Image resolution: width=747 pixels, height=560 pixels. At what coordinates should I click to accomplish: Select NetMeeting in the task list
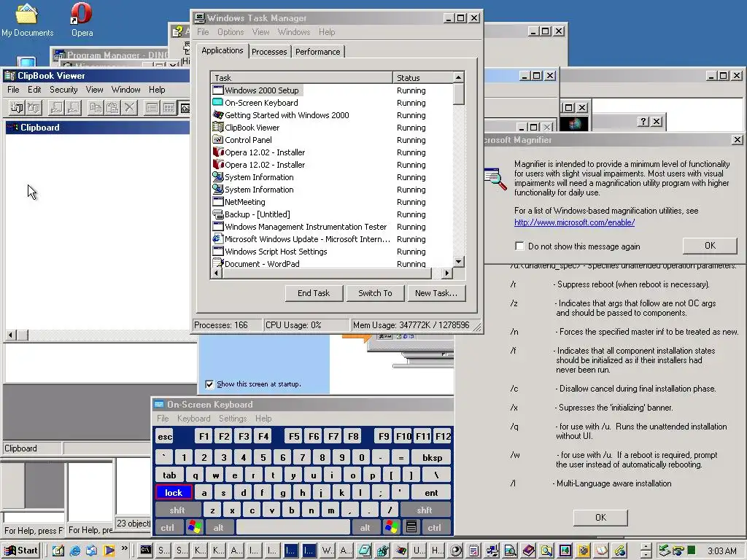245,202
